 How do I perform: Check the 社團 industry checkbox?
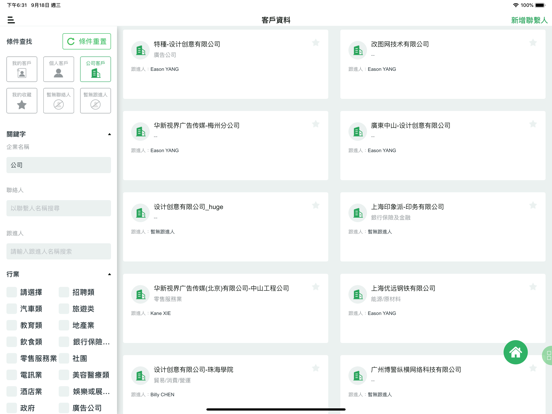[64, 358]
